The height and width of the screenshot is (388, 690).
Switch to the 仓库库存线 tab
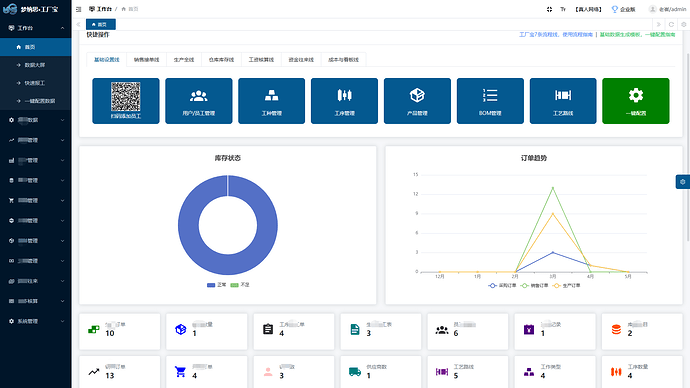pos(221,60)
